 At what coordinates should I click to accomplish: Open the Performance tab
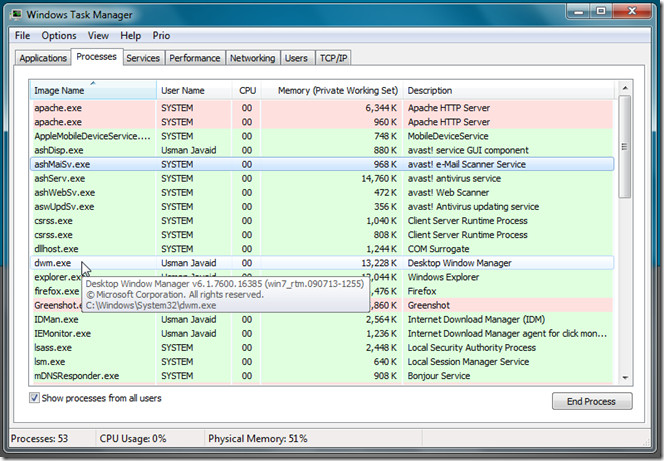pyautogui.click(x=195, y=58)
